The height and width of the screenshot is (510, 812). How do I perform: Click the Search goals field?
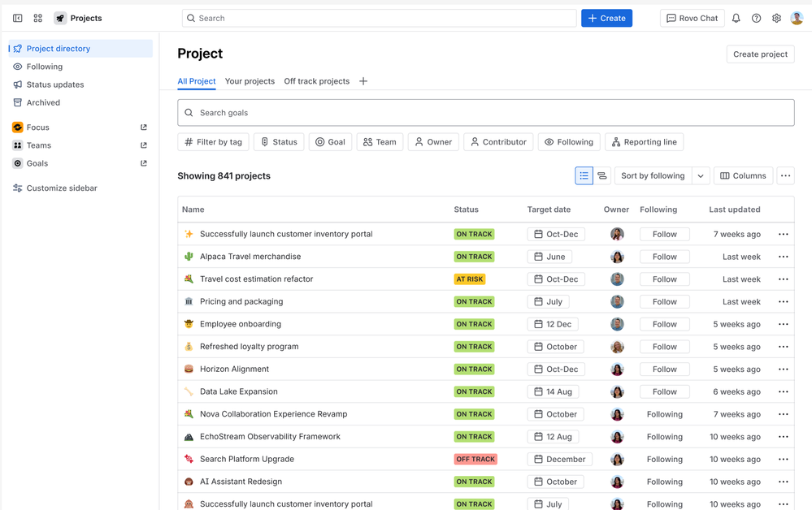pyautogui.click(x=486, y=113)
